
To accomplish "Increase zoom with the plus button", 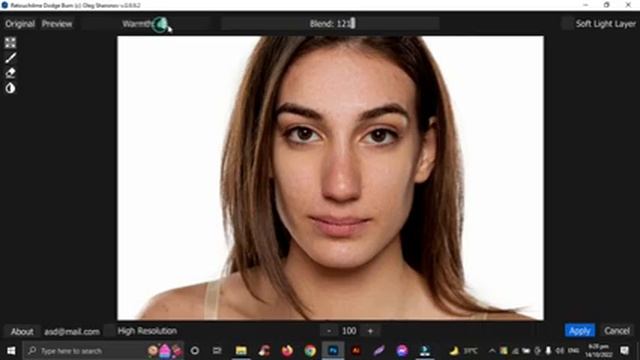I will (370, 331).
